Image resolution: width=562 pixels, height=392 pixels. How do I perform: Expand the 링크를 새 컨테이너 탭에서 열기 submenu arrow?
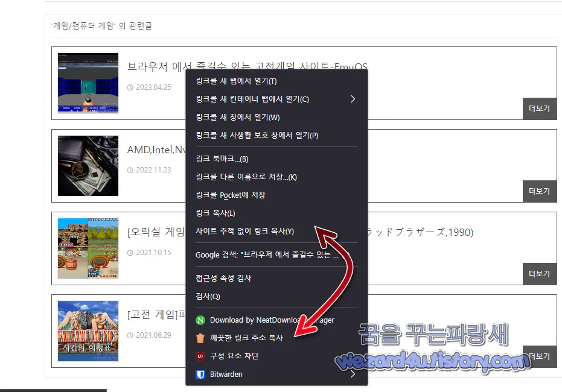(x=353, y=99)
